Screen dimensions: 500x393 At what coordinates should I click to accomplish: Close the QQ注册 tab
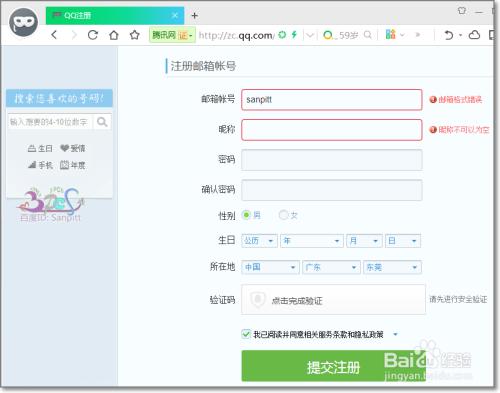click(175, 15)
